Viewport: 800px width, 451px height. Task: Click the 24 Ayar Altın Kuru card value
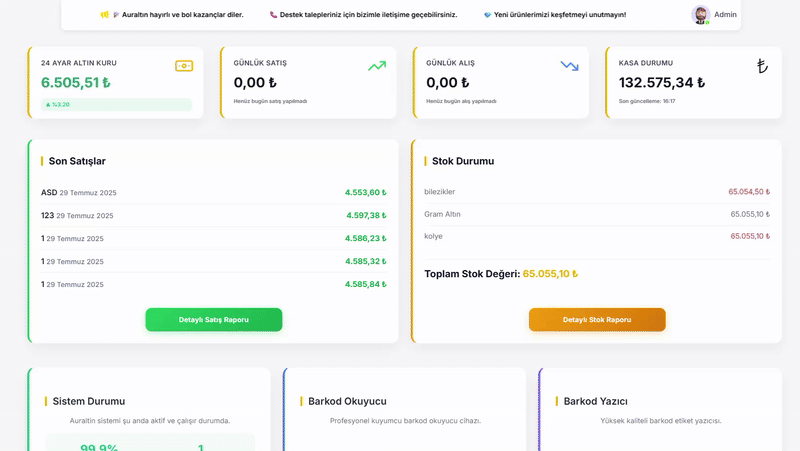click(x=76, y=83)
